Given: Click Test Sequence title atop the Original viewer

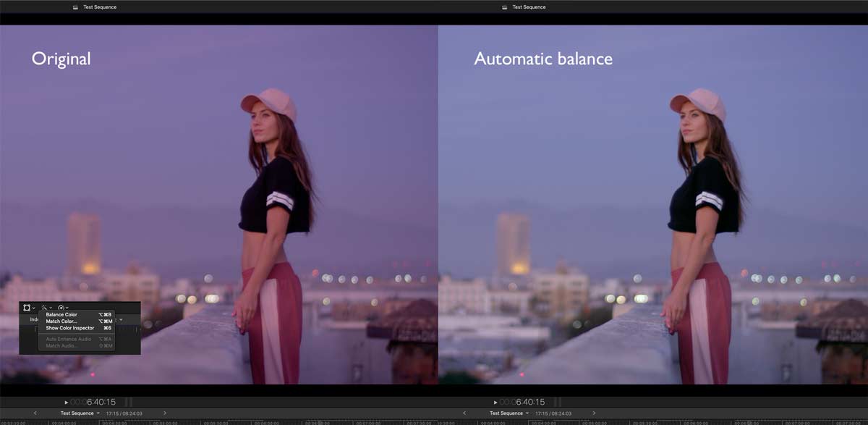Looking at the screenshot, I should click(100, 7).
